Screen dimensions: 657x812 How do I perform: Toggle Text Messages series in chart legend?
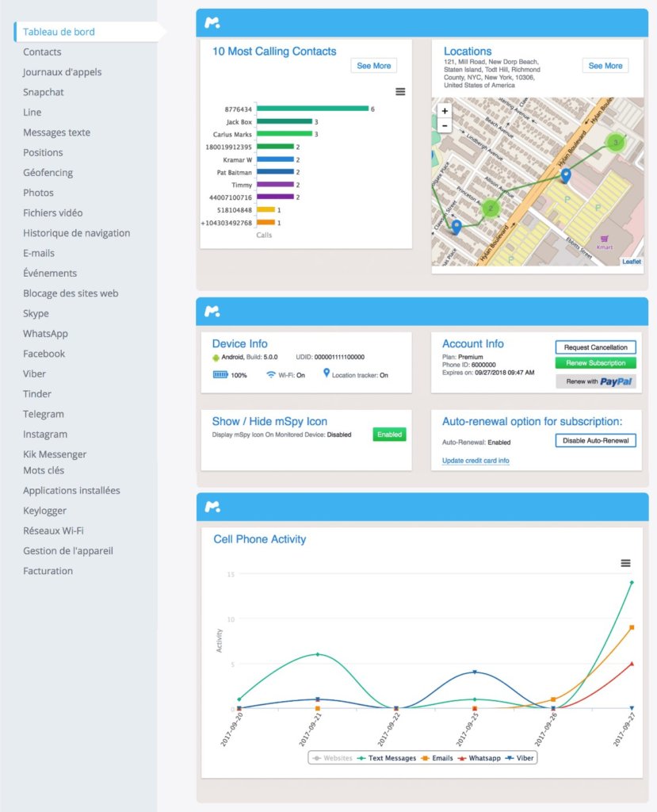[x=387, y=759]
